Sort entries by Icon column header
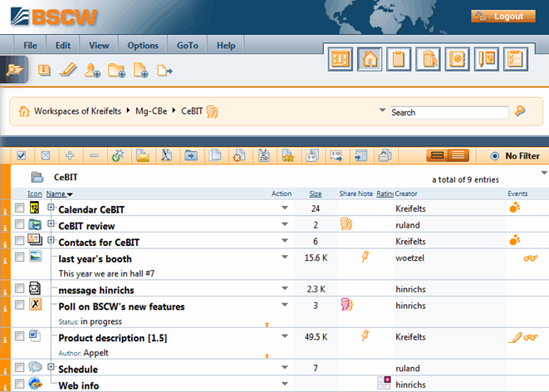549x392 pixels. tap(35, 194)
